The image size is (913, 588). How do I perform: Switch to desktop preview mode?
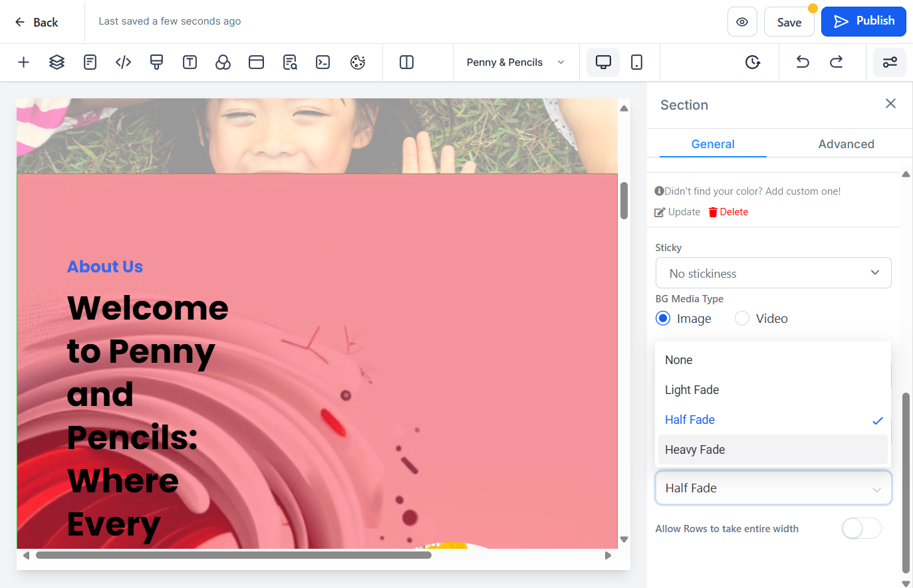coord(603,62)
